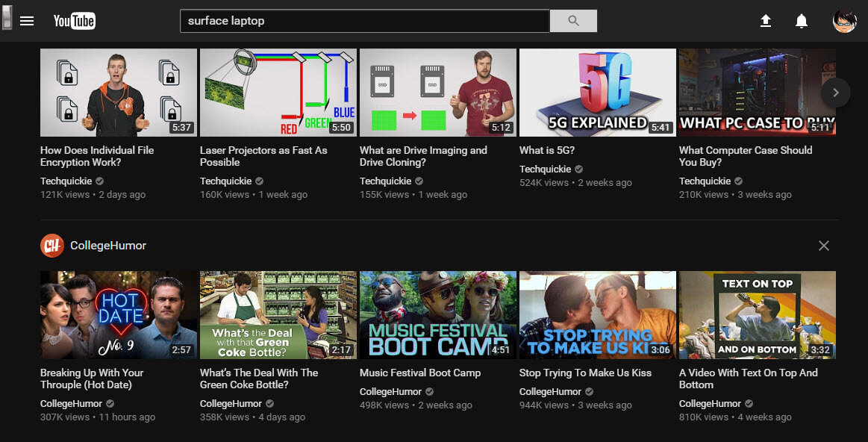The height and width of the screenshot is (442, 868).
Task: Open CollegeHumor channel under Text On Top video
Action: click(x=711, y=404)
